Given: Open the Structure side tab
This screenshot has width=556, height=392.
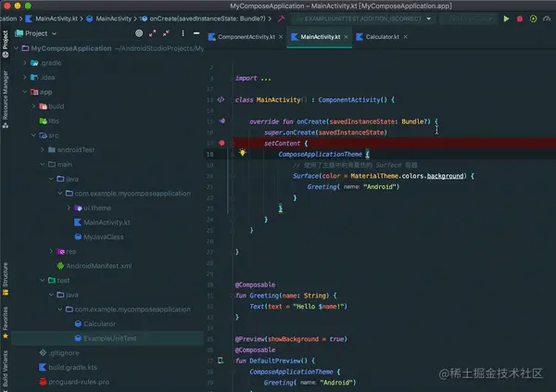Looking at the screenshot, I should click(x=6, y=279).
